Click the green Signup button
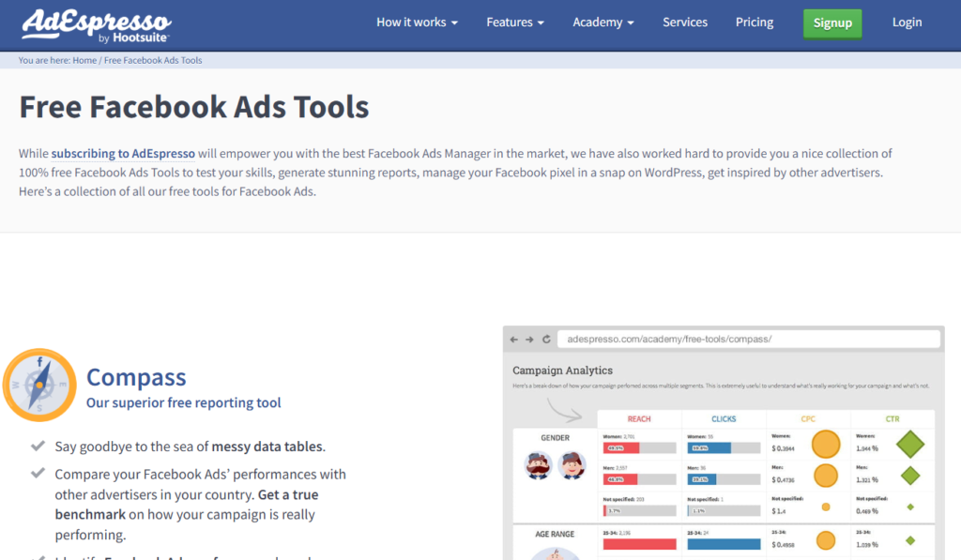Screen dimensions: 961x560 pos(832,23)
